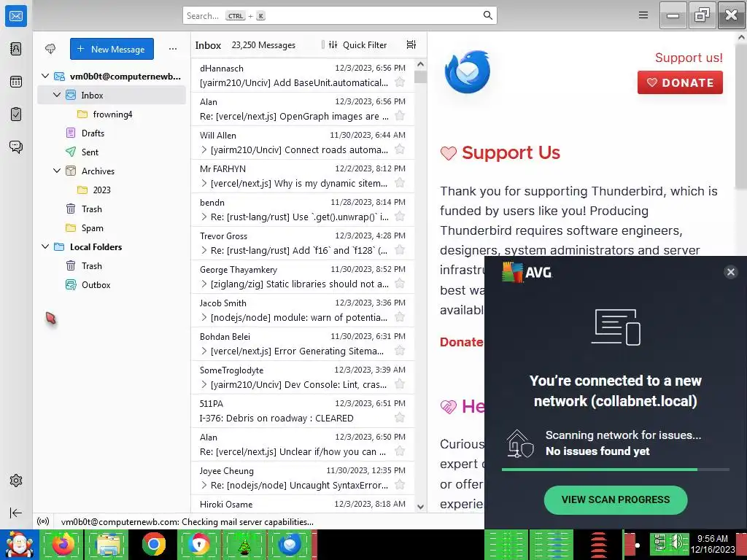Star the SomeTroglodyte message
This screenshot has width=747, height=560.
click(400, 384)
